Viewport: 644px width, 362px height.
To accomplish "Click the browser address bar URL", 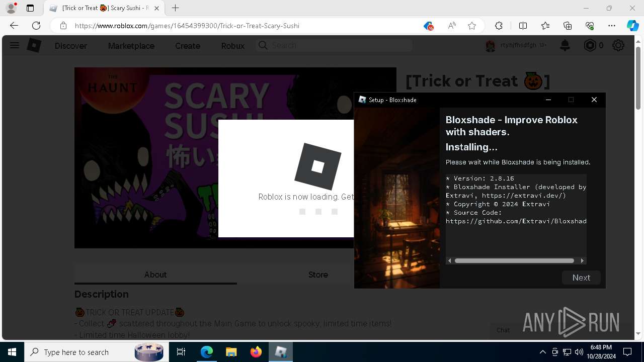I will [x=187, y=26].
